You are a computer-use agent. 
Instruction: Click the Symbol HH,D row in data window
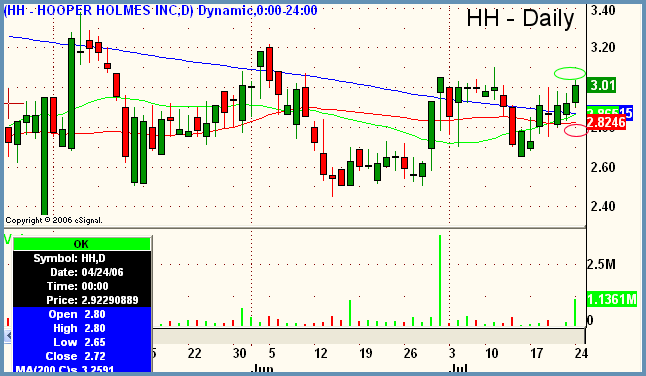(82, 258)
